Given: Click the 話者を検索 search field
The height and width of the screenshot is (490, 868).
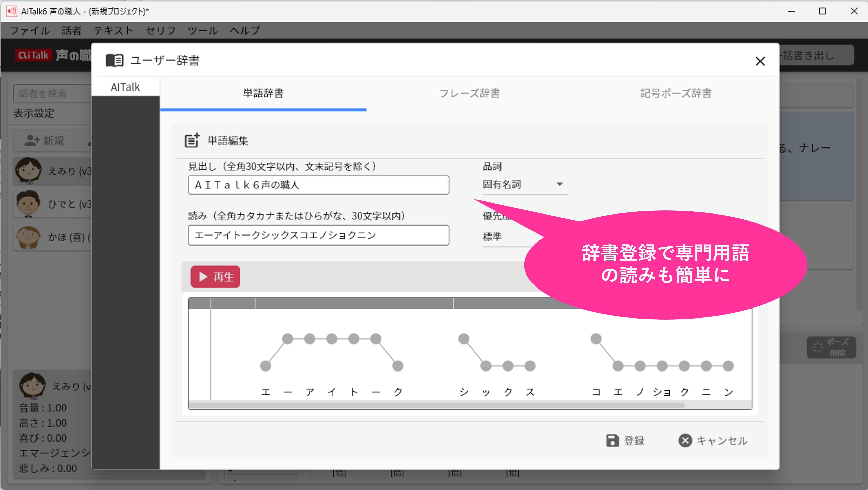Looking at the screenshot, I should (52, 93).
